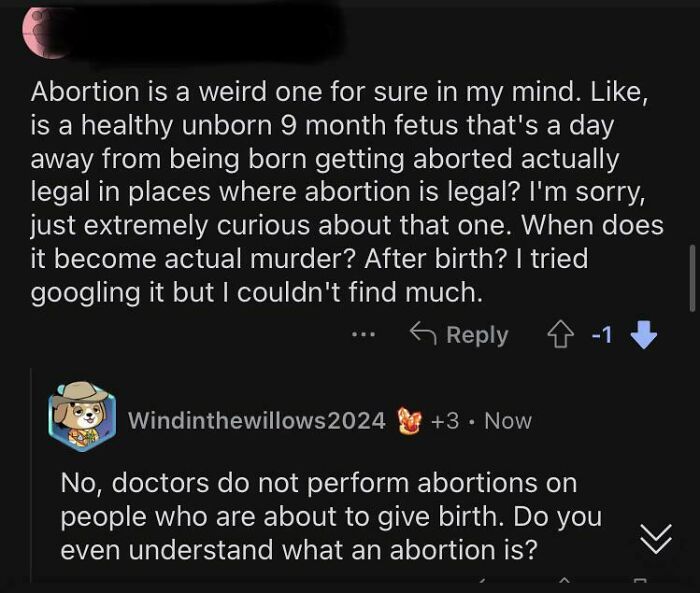Open Windinthewillows2024's dog avatar
This screenshot has height=593, width=700.
point(82,414)
